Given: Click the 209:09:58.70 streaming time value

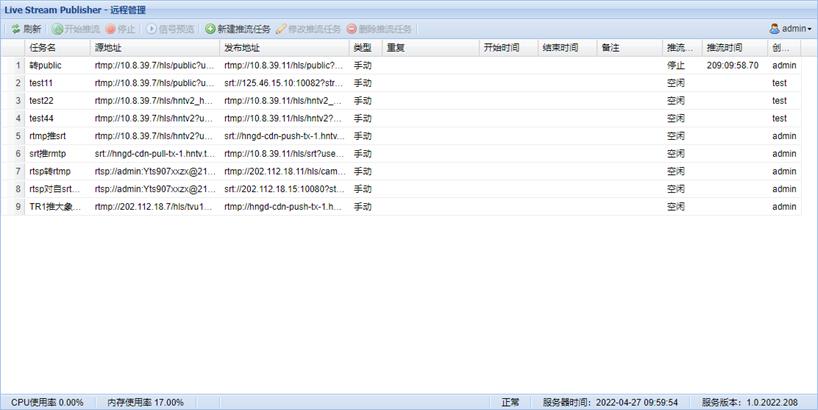Looking at the screenshot, I should [732, 65].
